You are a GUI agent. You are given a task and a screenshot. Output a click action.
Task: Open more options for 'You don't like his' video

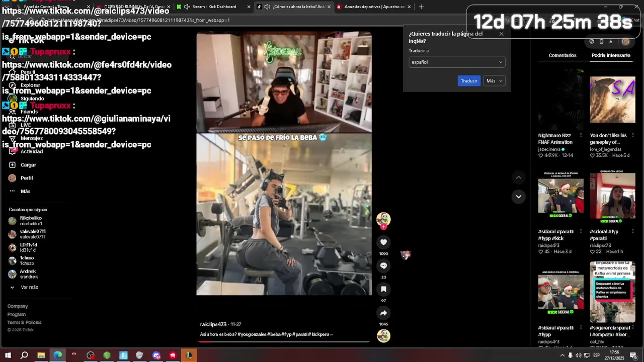[x=632, y=135]
